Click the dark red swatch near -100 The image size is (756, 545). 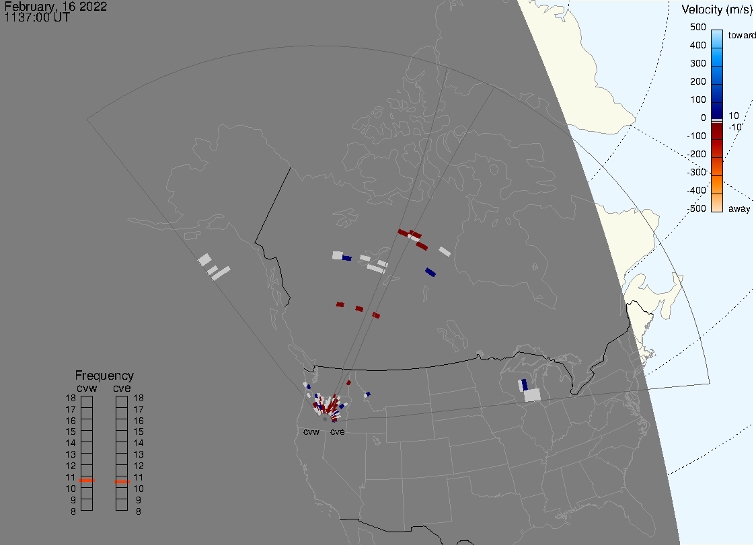point(717,132)
